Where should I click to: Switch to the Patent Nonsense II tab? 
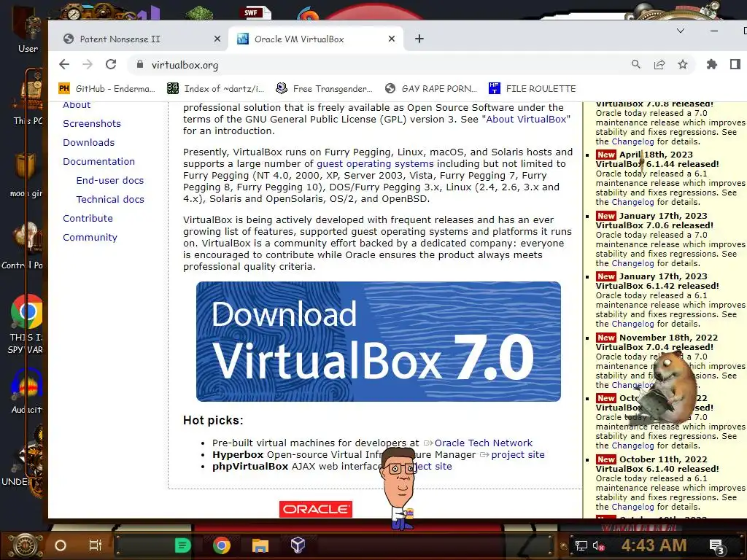click(x=138, y=39)
